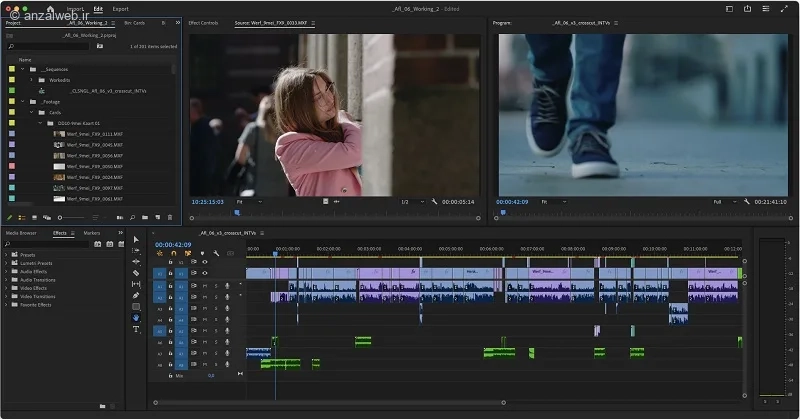Open Program monitor settings wrench
This screenshot has width=800, height=419.
746,202
